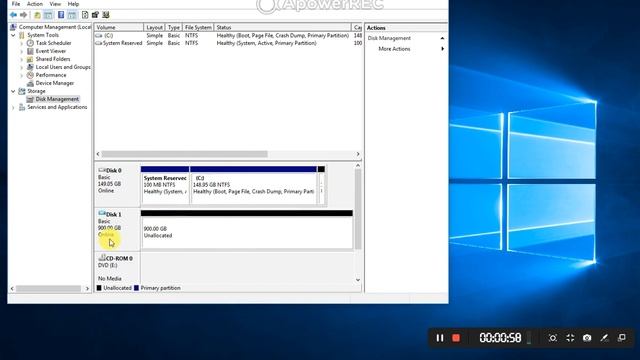This screenshot has height=360, width=640.
Task: Select the (C:) volume row in list
Action: [x=229, y=36]
